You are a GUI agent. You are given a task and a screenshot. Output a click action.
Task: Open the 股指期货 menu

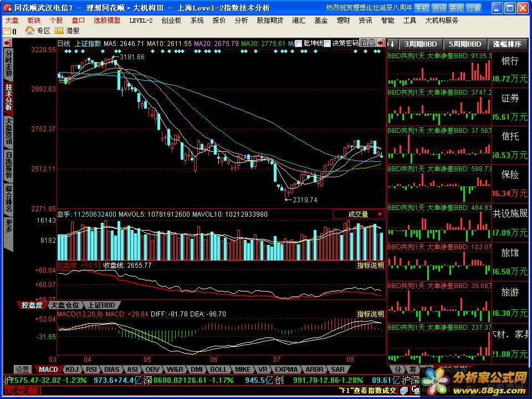(270, 21)
